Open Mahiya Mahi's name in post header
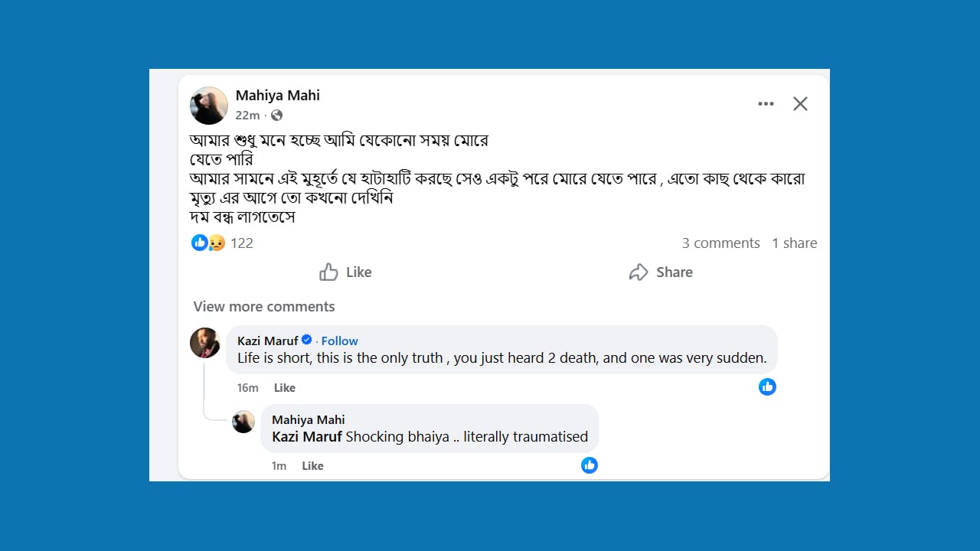 tap(278, 96)
